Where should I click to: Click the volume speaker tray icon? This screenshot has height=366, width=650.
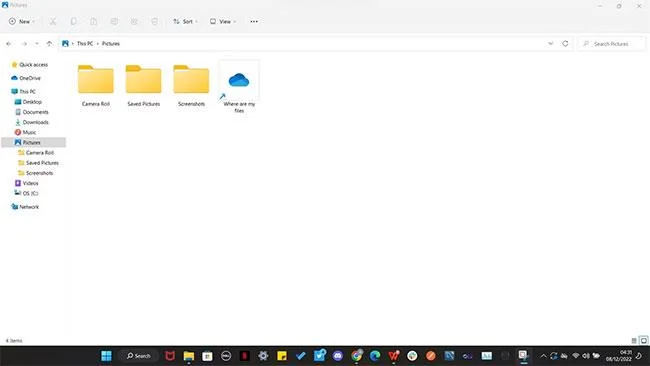tap(586, 356)
